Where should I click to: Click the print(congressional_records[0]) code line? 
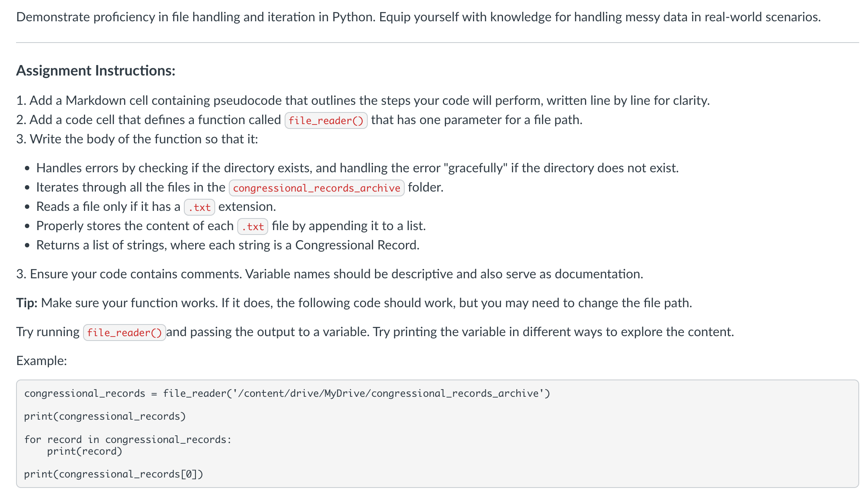[114, 474]
